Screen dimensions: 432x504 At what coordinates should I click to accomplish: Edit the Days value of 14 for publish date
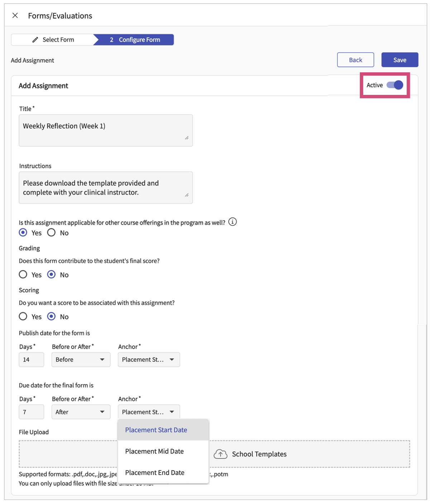tap(31, 359)
